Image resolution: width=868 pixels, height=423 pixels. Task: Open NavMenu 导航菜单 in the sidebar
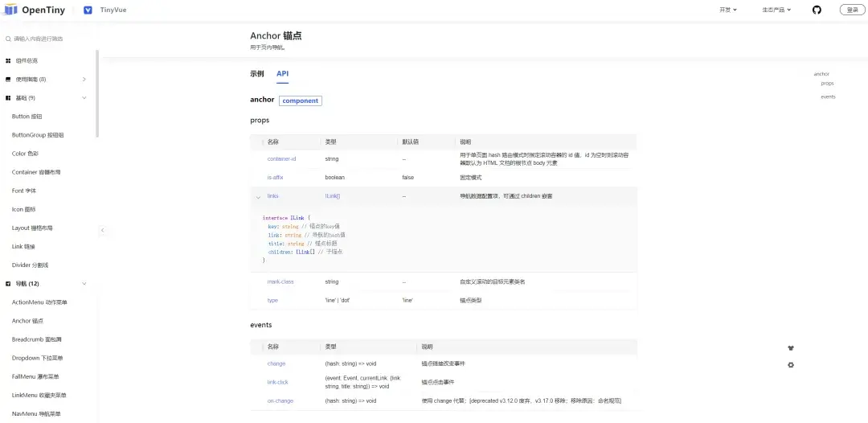36,414
